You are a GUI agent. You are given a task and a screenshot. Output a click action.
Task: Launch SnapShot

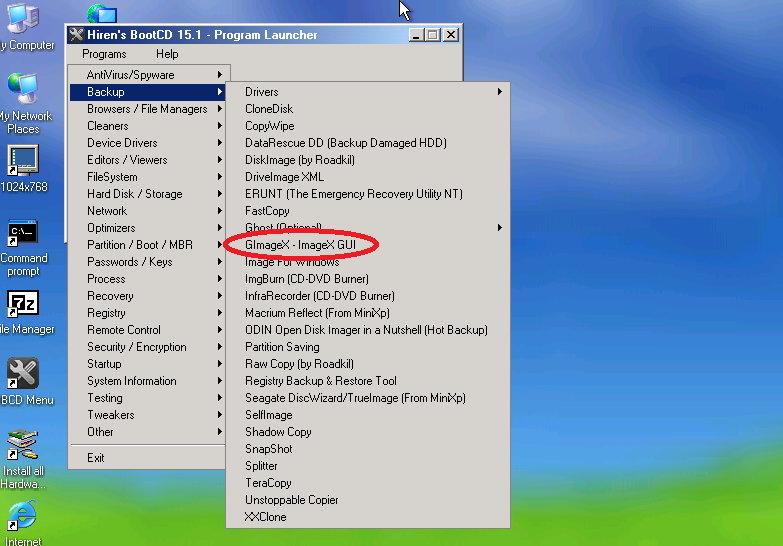pyautogui.click(x=368, y=449)
